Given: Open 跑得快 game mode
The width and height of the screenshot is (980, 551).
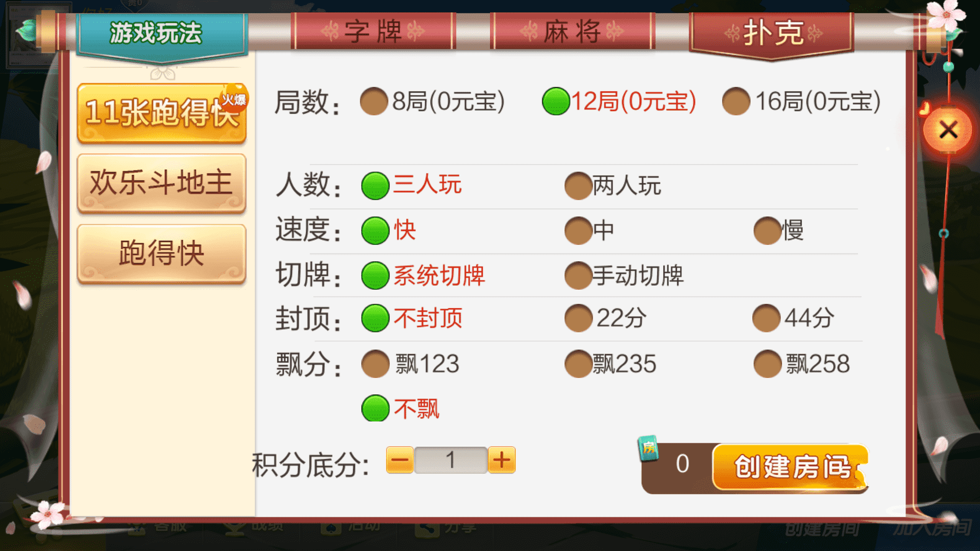Looking at the screenshot, I should click(x=161, y=254).
